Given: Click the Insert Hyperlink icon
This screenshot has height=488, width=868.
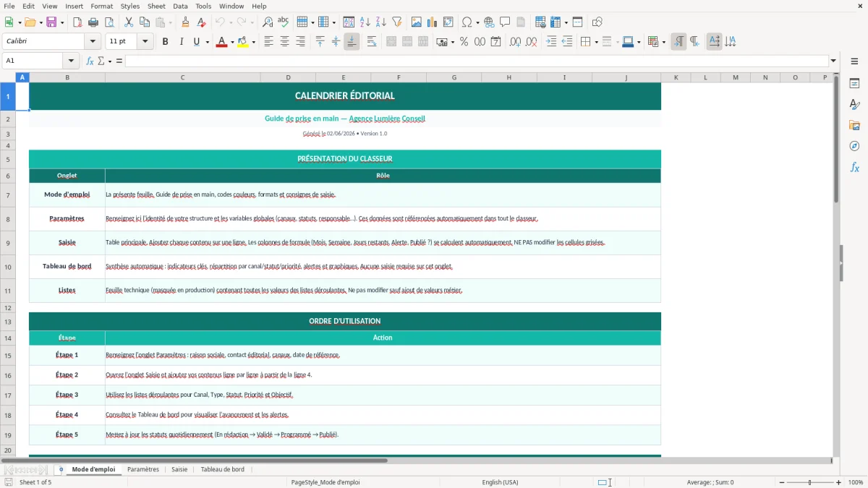Looking at the screenshot, I should click(x=489, y=22).
